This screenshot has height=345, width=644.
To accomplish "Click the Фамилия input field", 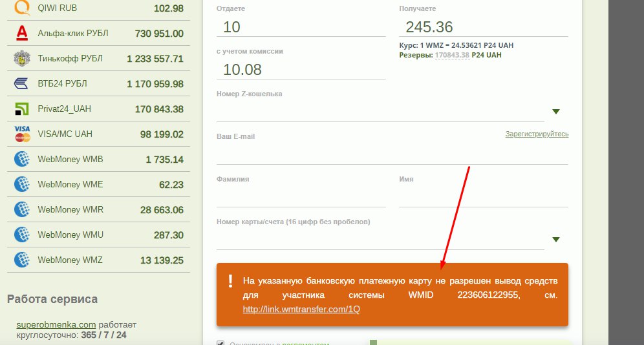I will pos(301,197).
